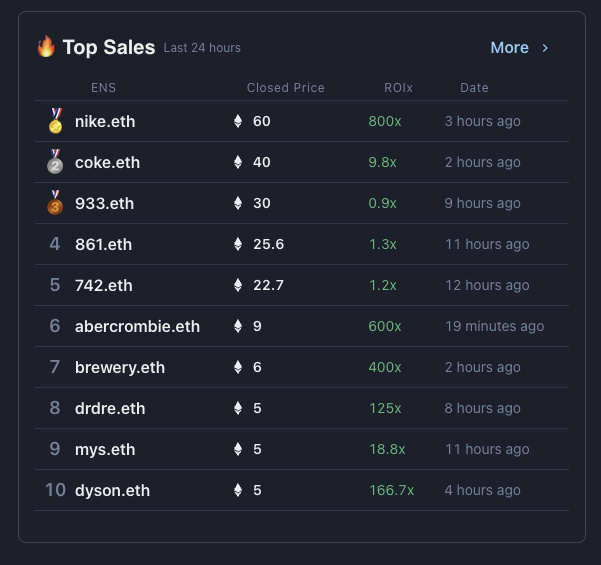Click the 19 minutes ago date
Image resolution: width=601 pixels, height=565 pixels.
(x=494, y=327)
